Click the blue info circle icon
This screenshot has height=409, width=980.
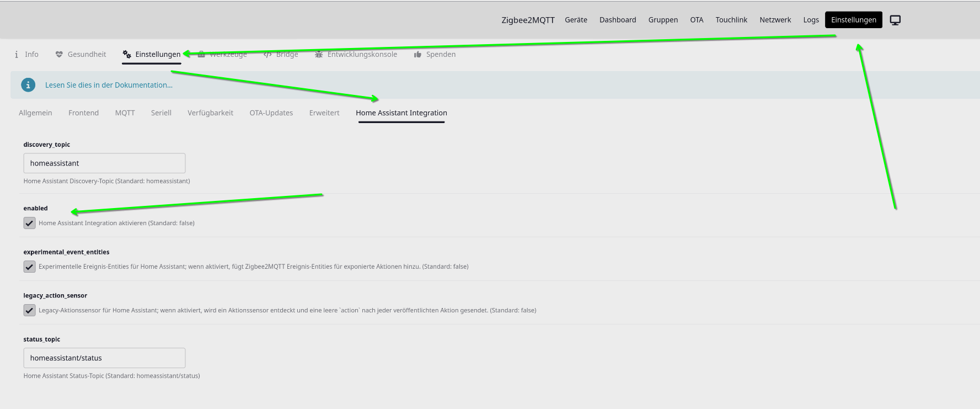click(x=28, y=85)
